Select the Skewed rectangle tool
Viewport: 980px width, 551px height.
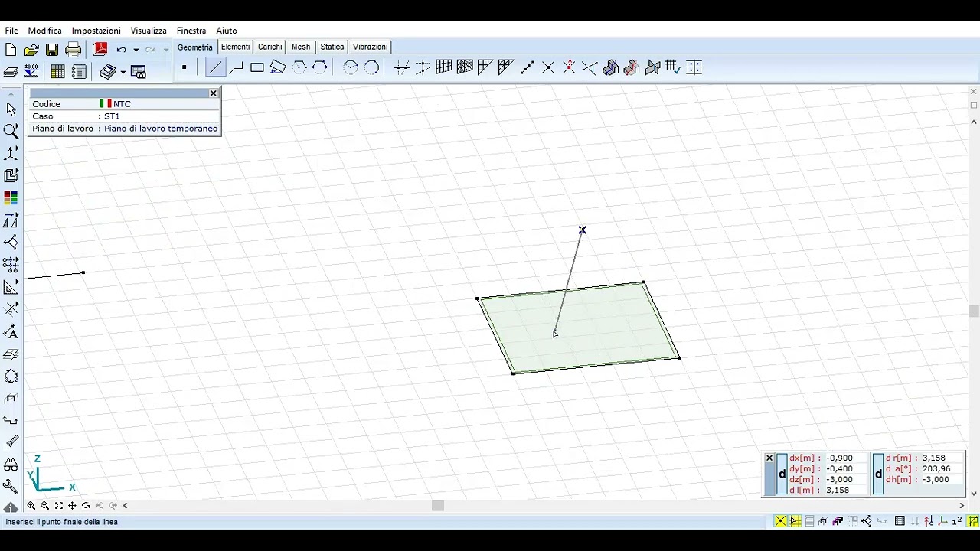pos(278,68)
